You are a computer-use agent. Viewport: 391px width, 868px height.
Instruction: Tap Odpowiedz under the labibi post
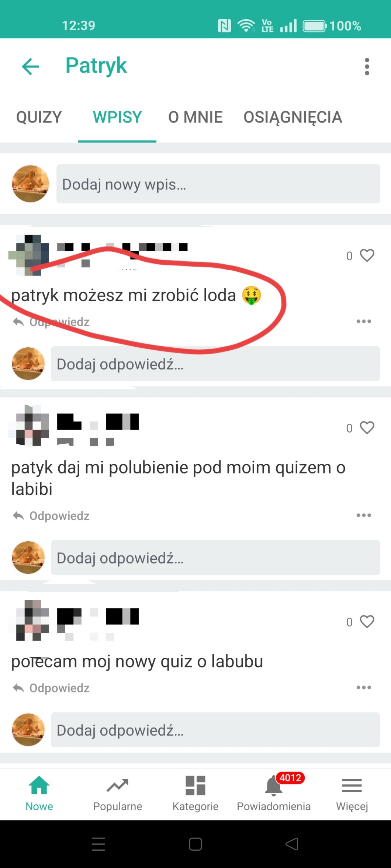tap(51, 515)
